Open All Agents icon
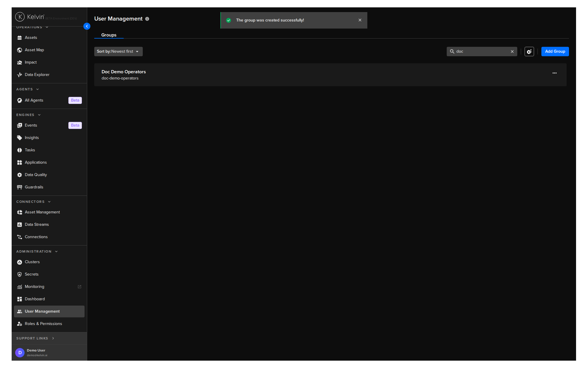Image resolution: width=588 pixels, height=368 pixels. [x=20, y=100]
